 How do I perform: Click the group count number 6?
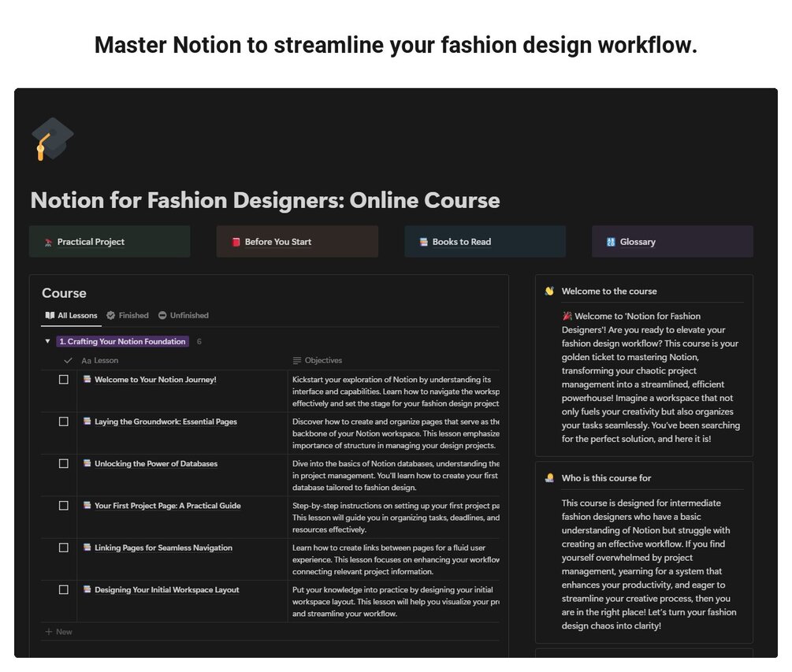[199, 341]
